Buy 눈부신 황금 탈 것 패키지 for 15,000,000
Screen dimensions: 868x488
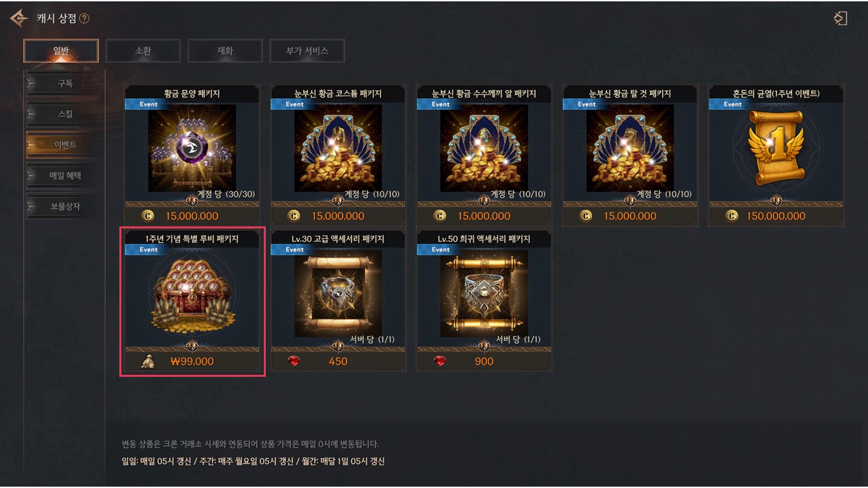pos(630,216)
